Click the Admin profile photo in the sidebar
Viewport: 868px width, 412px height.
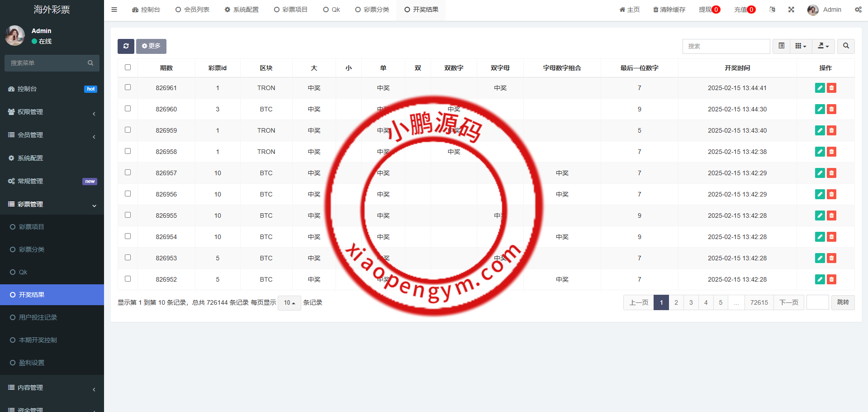(15, 35)
